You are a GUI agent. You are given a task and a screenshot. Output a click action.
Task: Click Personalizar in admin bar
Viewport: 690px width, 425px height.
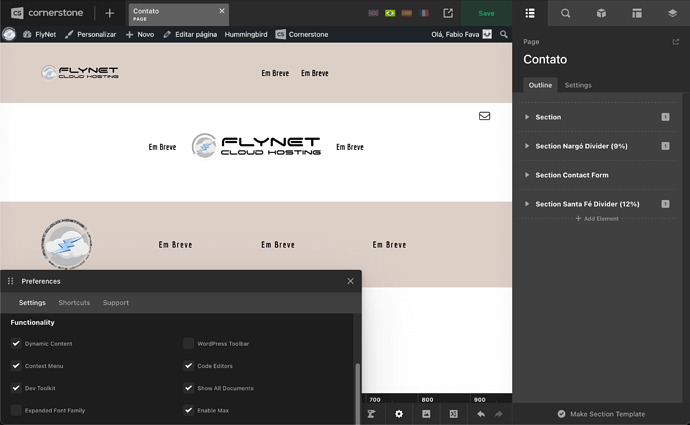[x=90, y=34]
